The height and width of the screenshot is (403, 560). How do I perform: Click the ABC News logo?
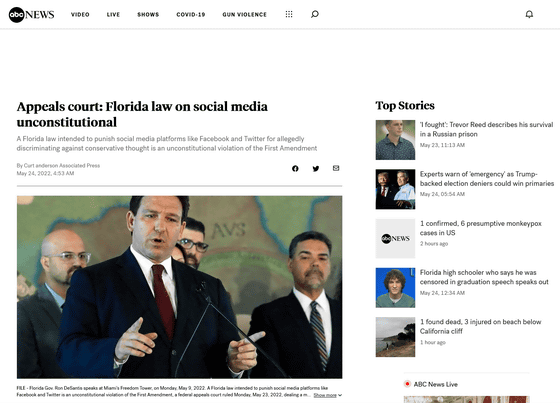31,15
